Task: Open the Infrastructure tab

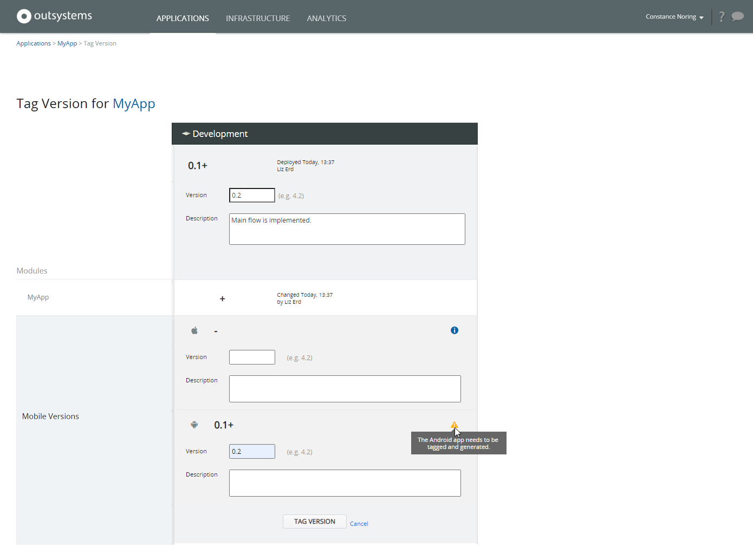Action: 258,18
